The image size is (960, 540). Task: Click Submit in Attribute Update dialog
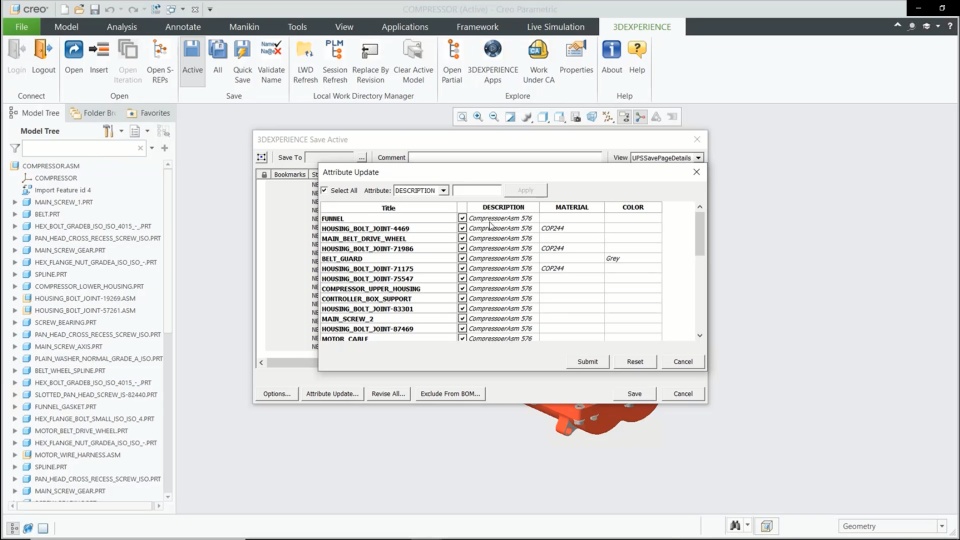pos(587,361)
